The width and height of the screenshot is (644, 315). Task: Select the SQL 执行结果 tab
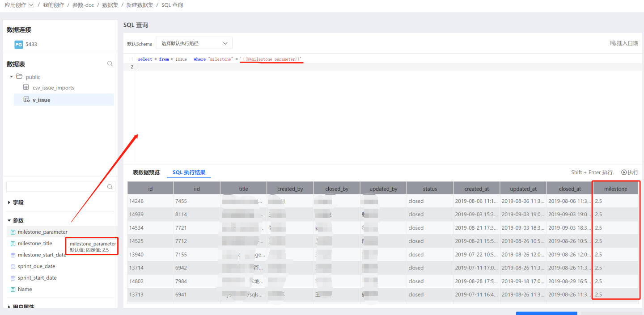click(189, 172)
